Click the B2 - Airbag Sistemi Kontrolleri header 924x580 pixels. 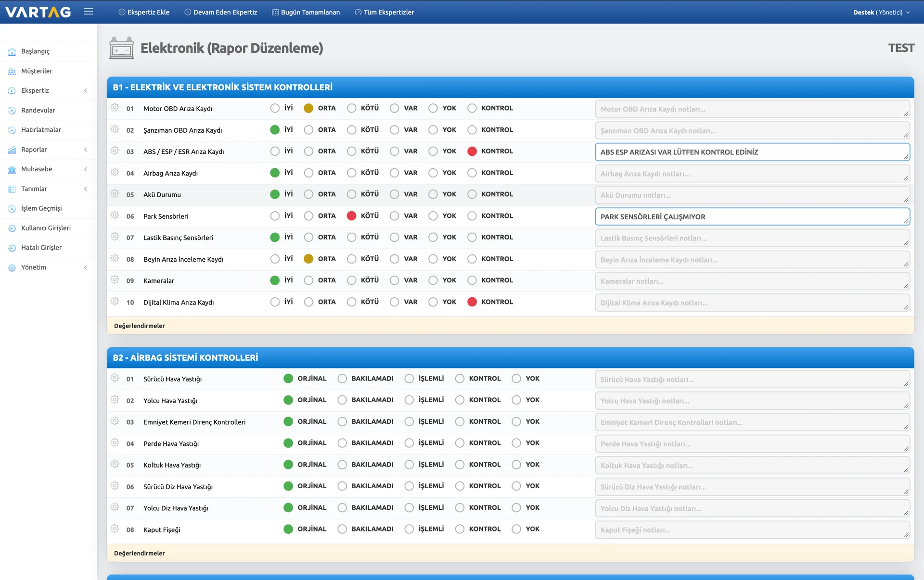(510, 357)
